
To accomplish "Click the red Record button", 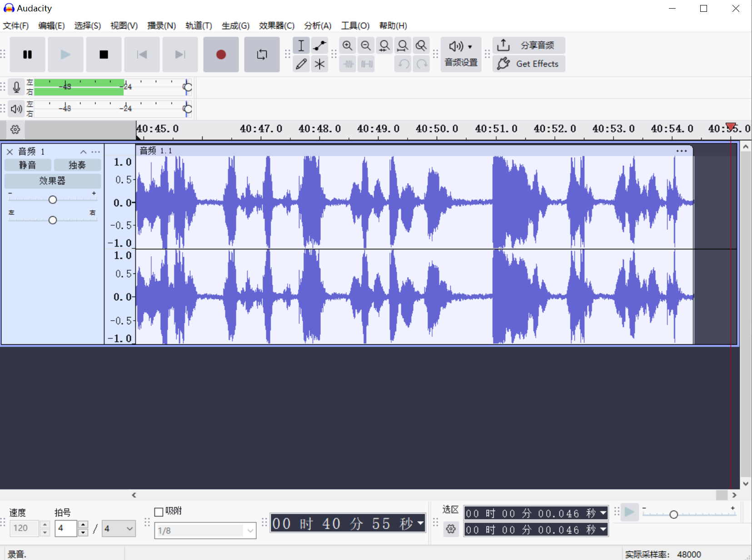I will (221, 55).
